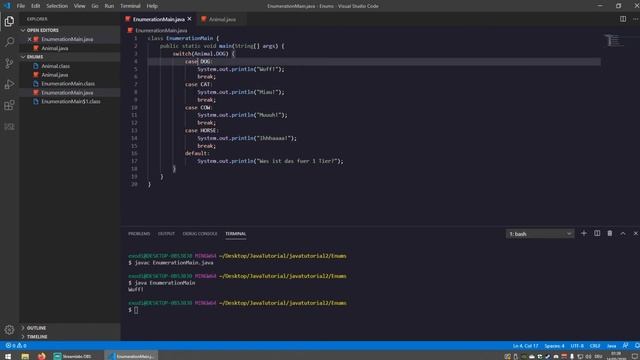Change indentation via Spaces: 4
Viewport: 640px width, 360px height.
pyautogui.click(x=554, y=346)
